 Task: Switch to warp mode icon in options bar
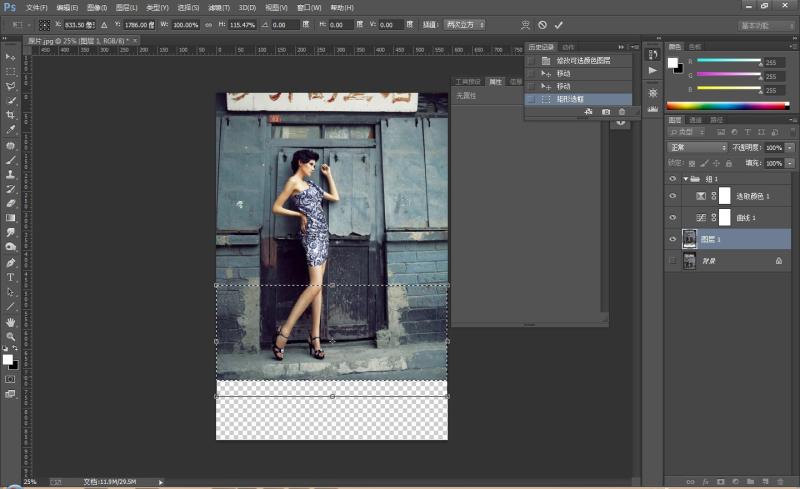click(x=526, y=25)
